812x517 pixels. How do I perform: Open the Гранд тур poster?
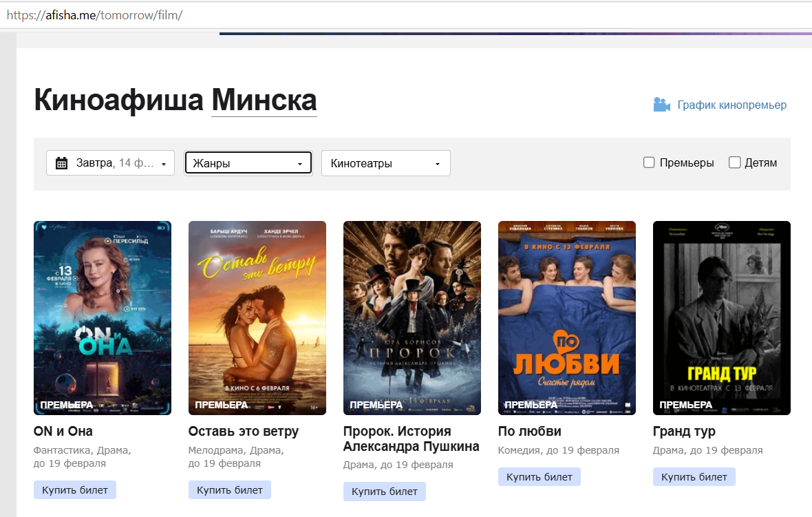(722, 318)
